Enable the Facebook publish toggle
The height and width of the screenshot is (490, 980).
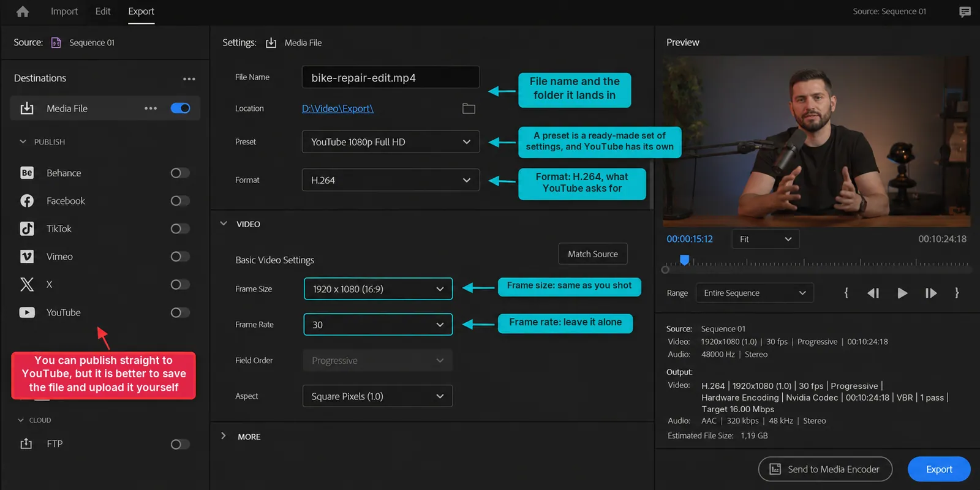180,201
